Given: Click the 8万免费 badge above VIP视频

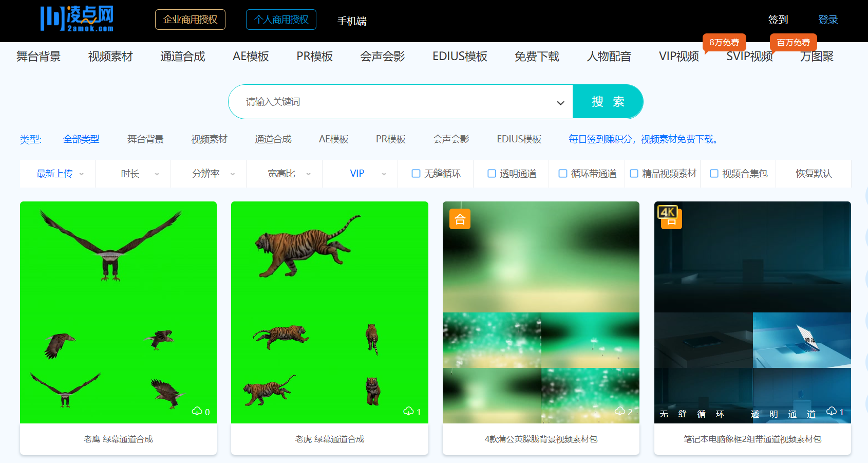Looking at the screenshot, I should [x=725, y=43].
